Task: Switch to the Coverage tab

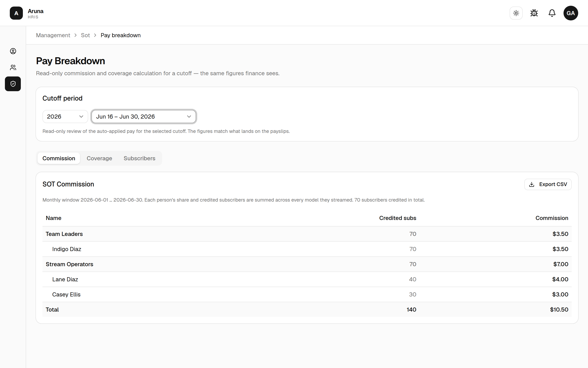Action: (x=99, y=158)
